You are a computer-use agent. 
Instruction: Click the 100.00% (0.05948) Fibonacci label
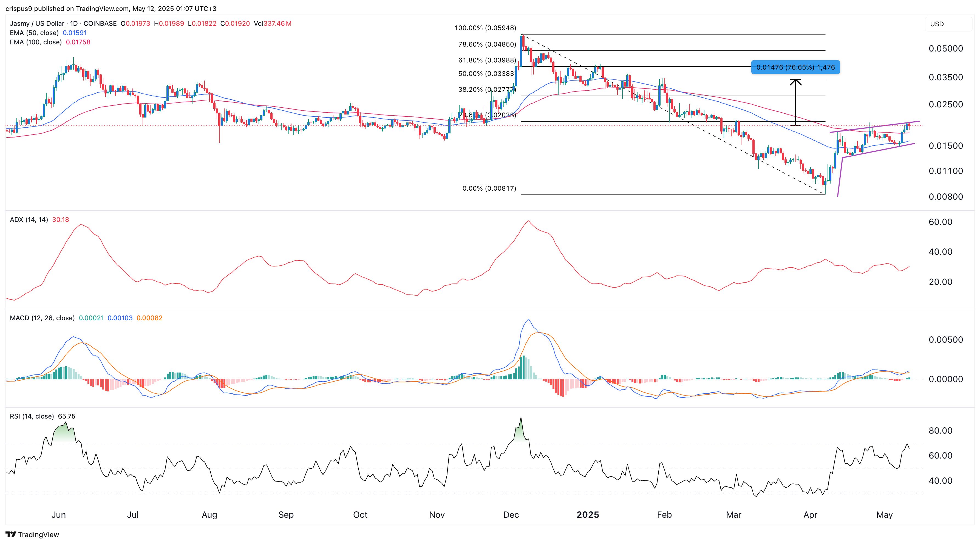[485, 28]
